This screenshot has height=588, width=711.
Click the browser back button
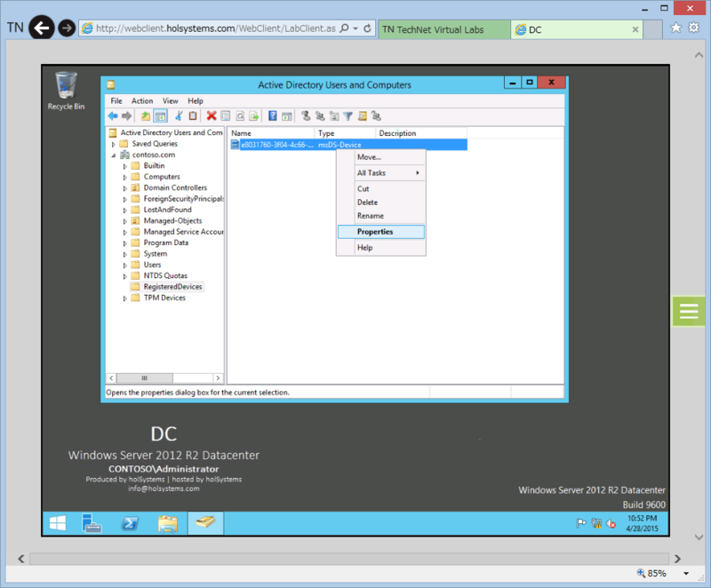42,28
